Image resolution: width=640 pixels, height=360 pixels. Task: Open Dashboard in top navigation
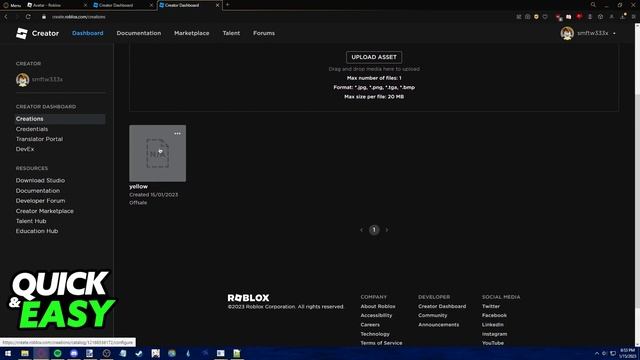[88, 33]
